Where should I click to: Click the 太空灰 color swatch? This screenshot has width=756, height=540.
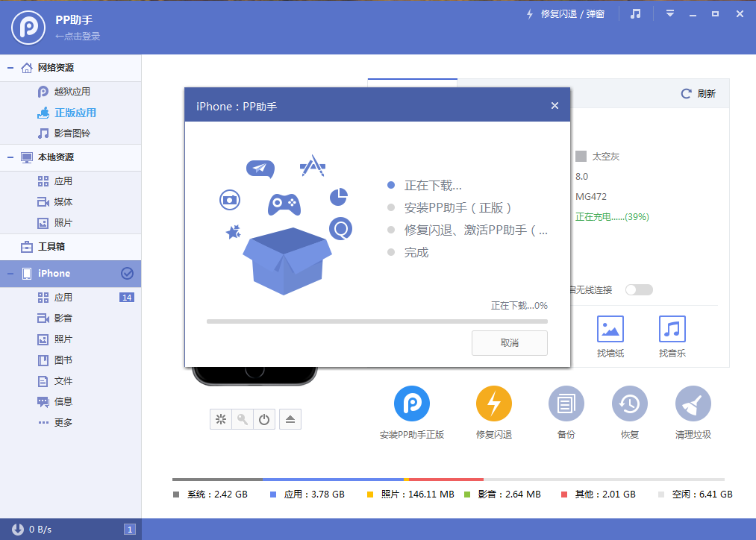[581, 157]
